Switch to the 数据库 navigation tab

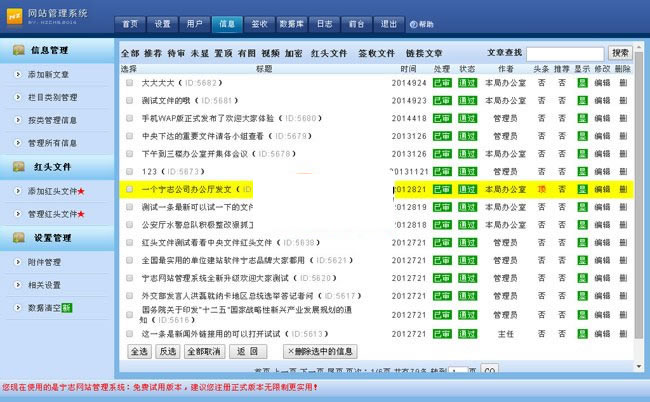(x=293, y=23)
